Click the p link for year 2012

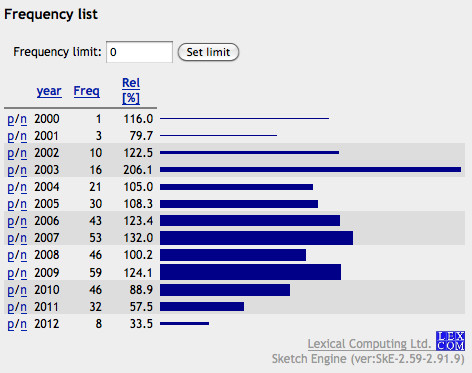point(11,324)
